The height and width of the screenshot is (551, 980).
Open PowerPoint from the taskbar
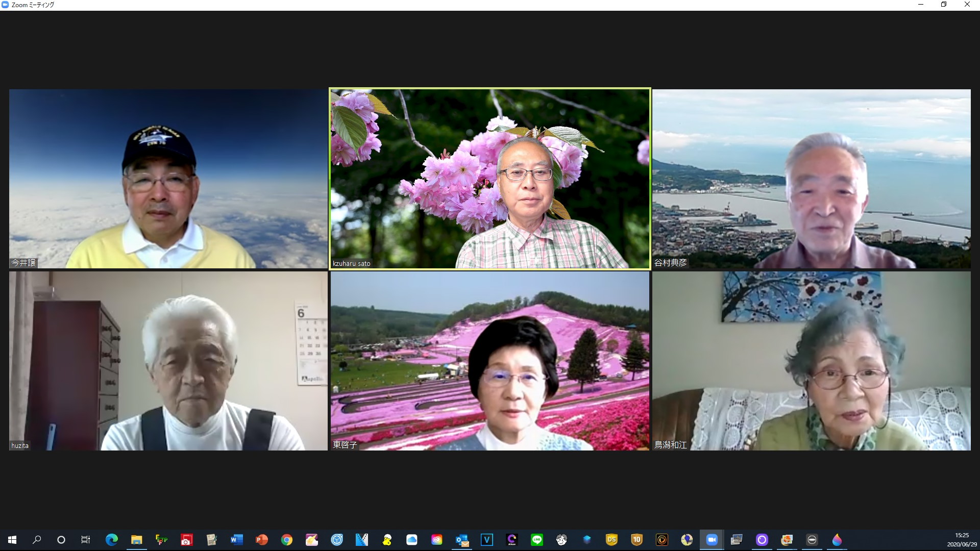coord(261,539)
